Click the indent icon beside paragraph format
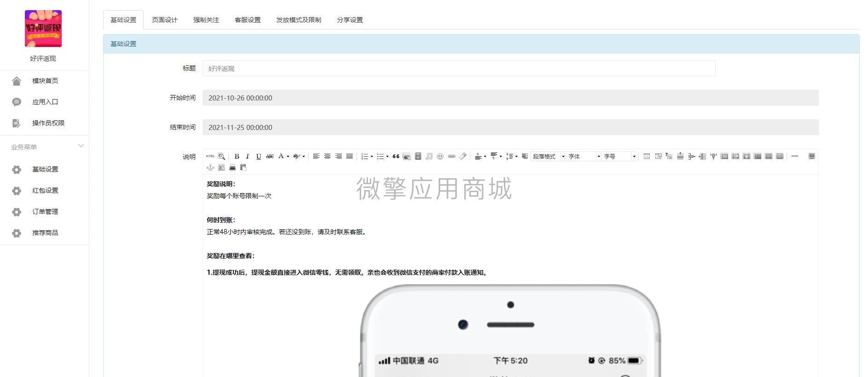868x377 pixels. [x=525, y=156]
